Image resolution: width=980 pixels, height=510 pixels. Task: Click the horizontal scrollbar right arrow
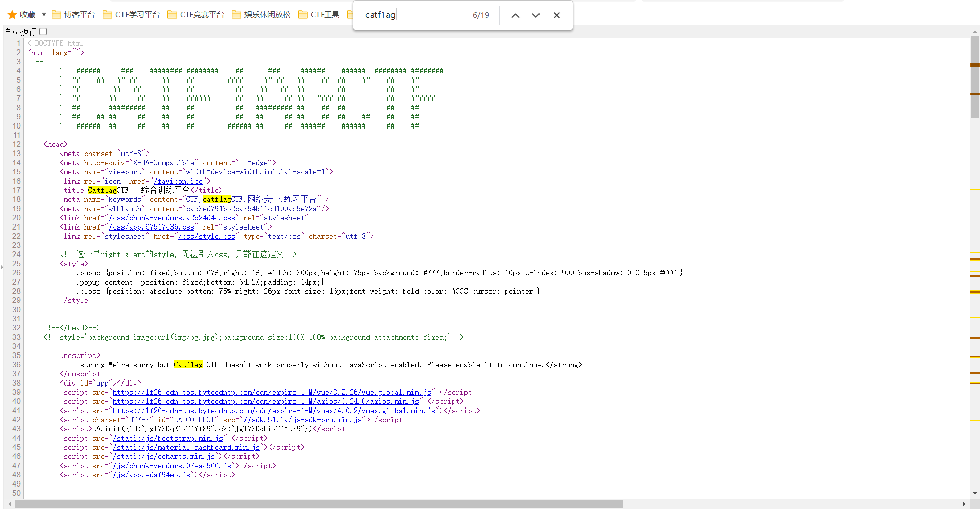tap(964, 504)
